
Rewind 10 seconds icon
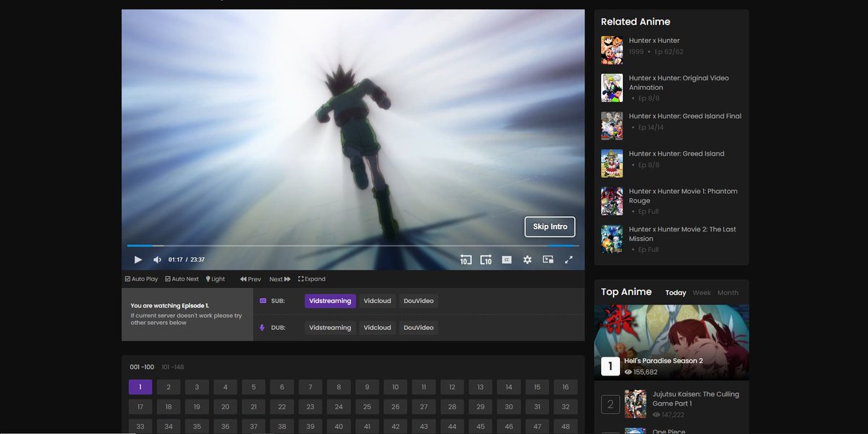[x=465, y=260]
